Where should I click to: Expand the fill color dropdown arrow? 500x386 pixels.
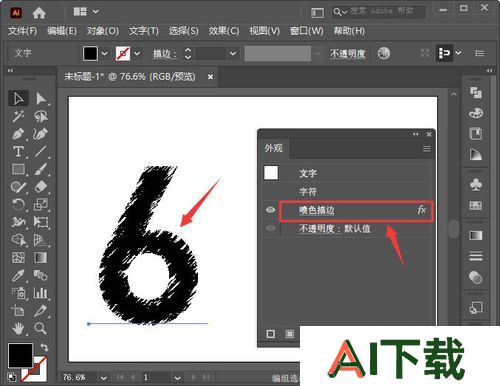[104, 53]
